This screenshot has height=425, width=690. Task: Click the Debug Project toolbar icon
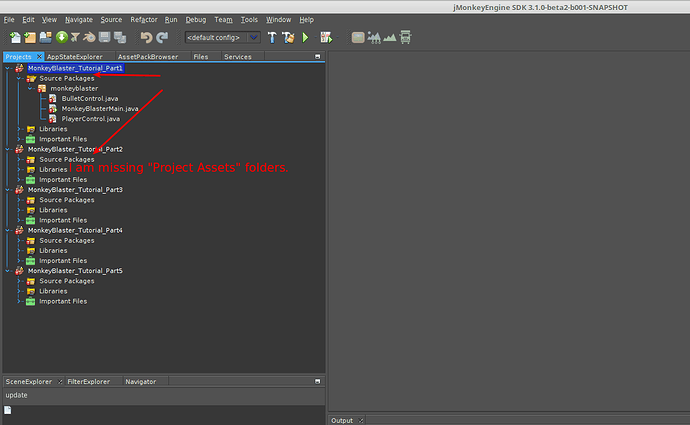pos(326,37)
